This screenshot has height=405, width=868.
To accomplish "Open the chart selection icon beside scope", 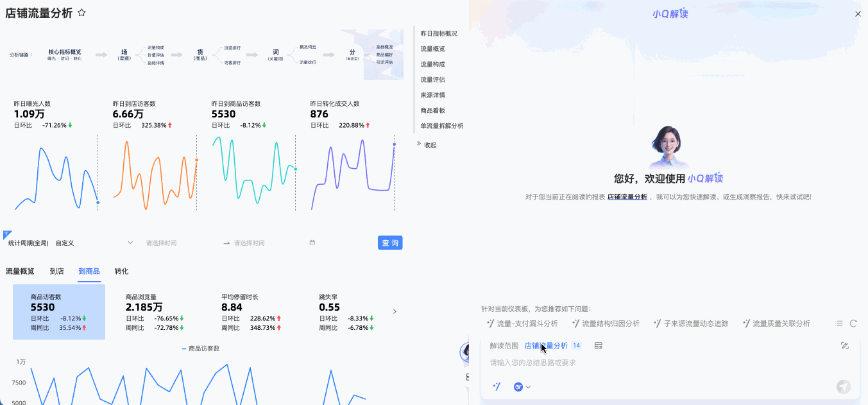I will (x=598, y=345).
